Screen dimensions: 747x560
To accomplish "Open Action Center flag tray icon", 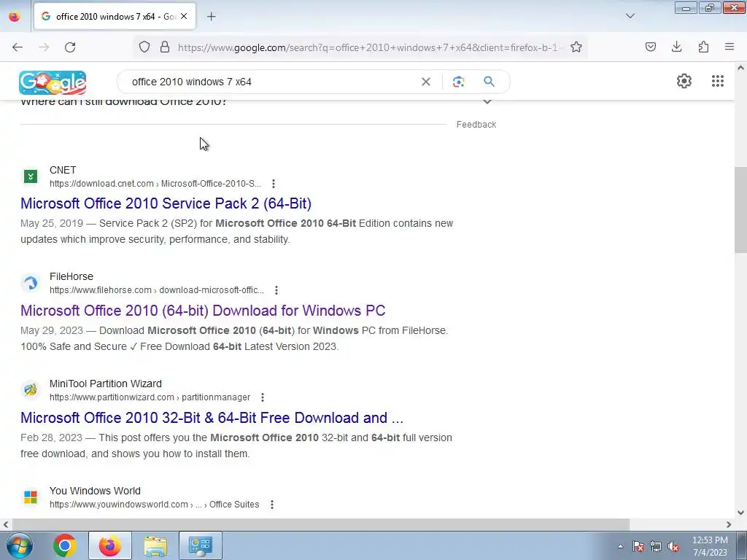I will coord(638,547).
